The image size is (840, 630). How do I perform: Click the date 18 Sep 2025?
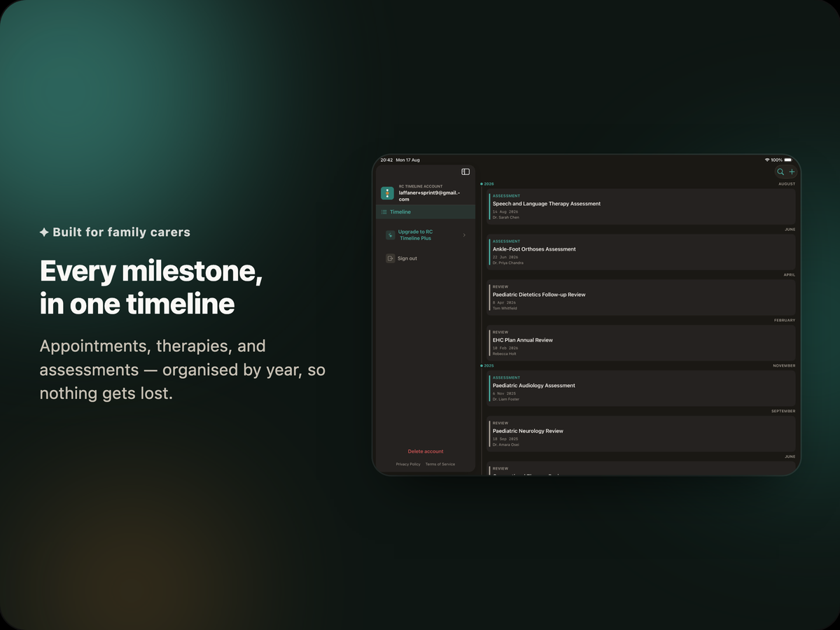tap(505, 439)
